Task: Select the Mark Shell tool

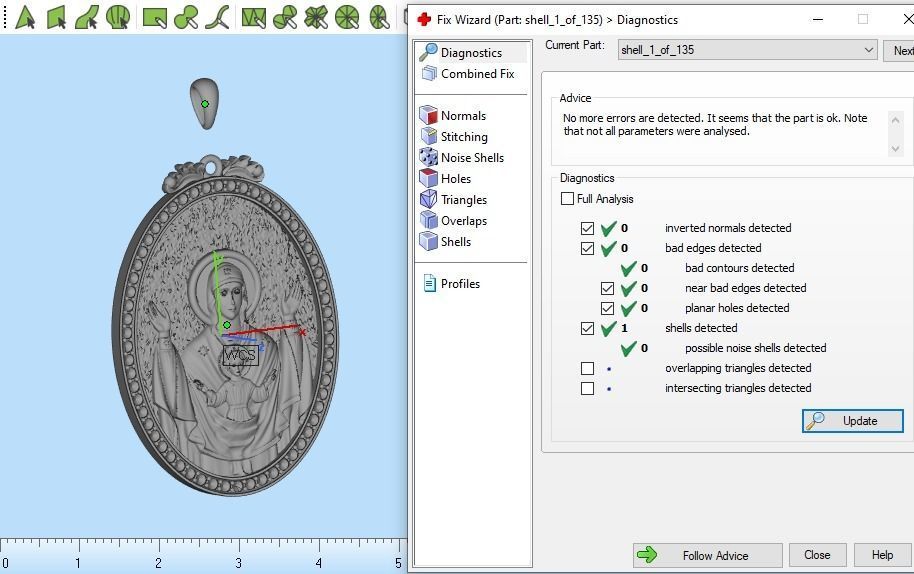Action: coord(118,17)
